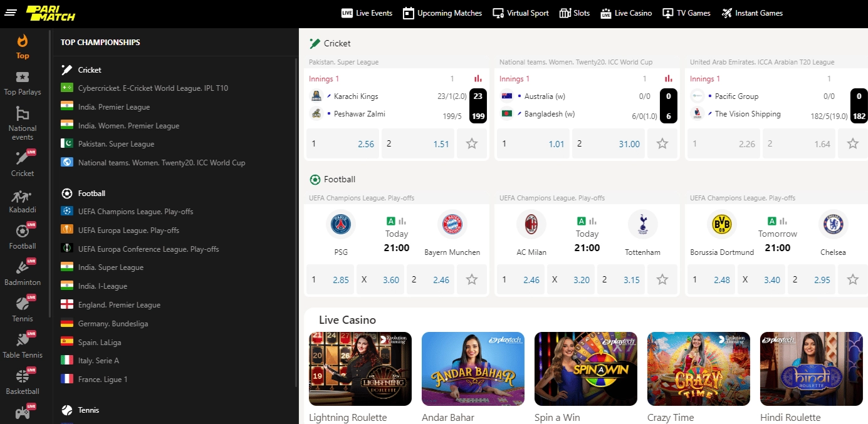Open stats bars icon for AC Milan match
This screenshot has width=868, height=424.
593,221
